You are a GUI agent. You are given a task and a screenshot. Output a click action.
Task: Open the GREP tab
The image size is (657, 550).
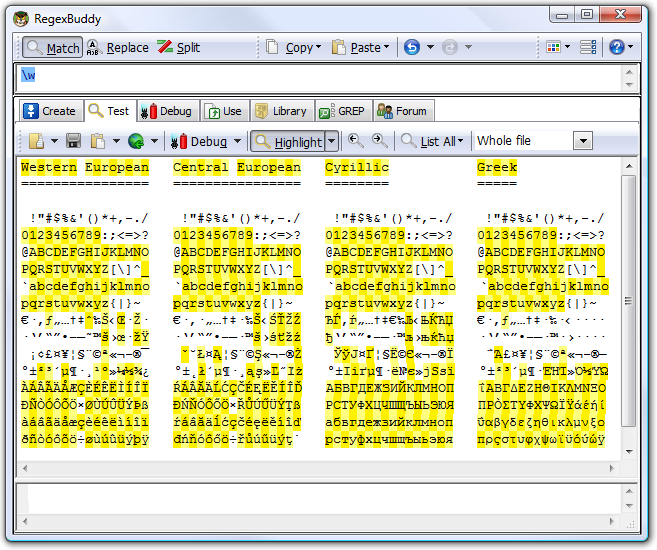343,111
